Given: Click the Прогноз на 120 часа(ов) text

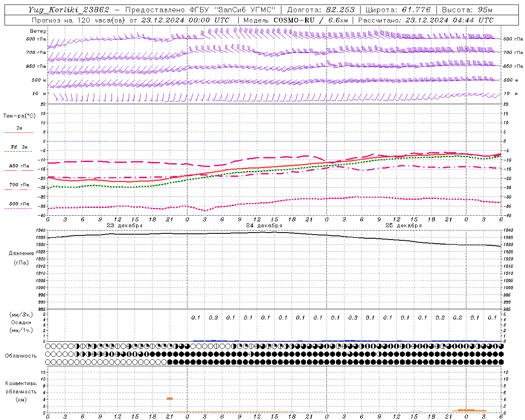Looking at the screenshot, I should [79, 20].
